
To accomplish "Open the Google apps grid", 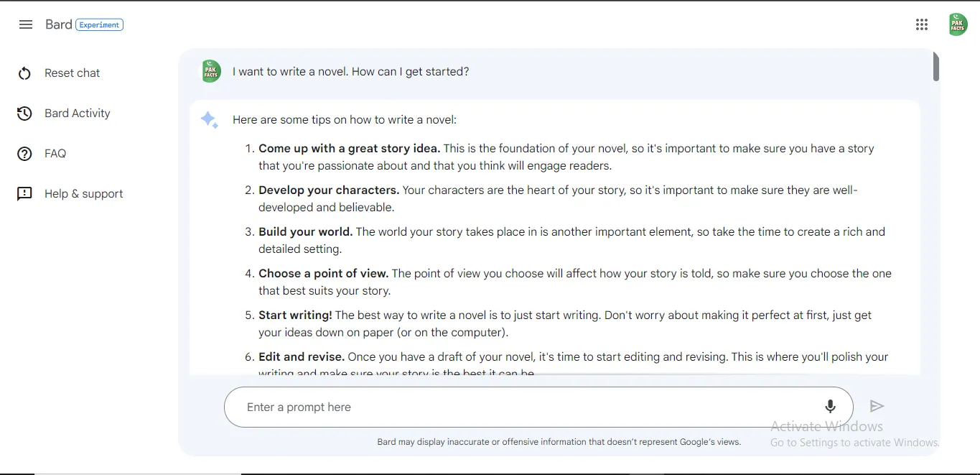I will (x=922, y=24).
